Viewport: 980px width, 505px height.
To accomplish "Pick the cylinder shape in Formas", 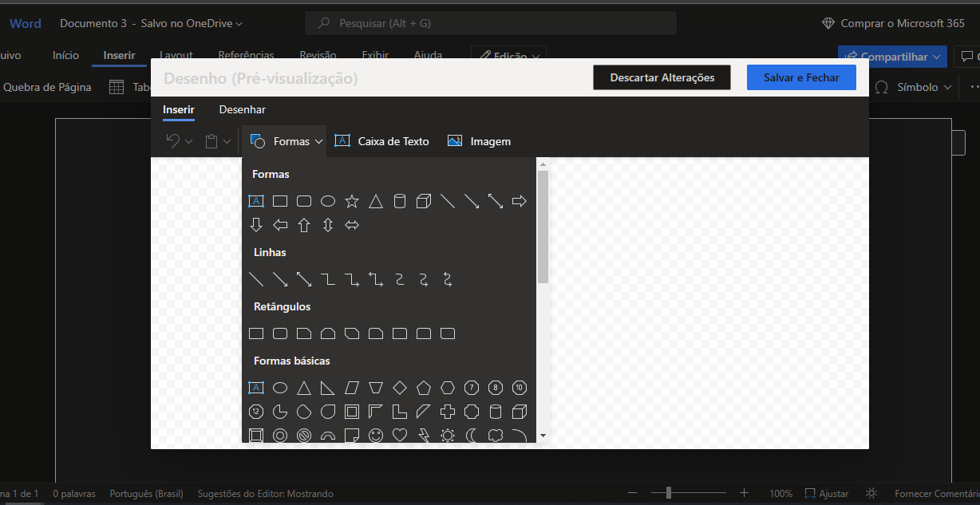I will coord(400,201).
